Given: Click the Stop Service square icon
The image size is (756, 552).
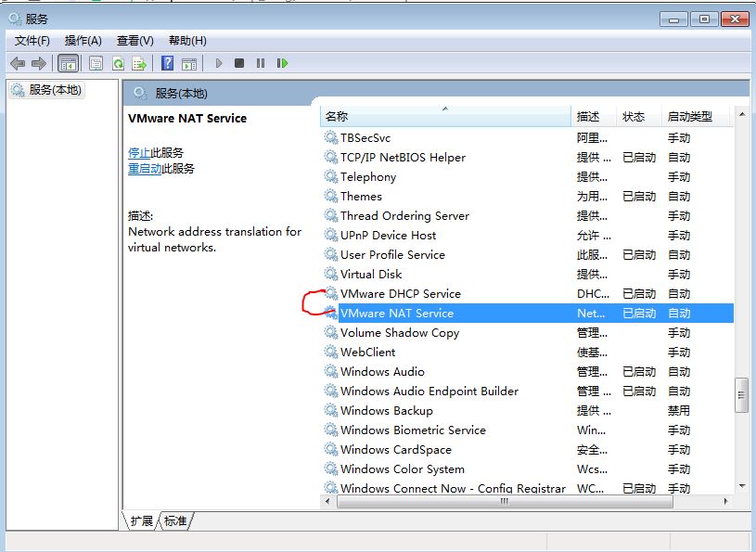Looking at the screenshot, I should point(239,63).
